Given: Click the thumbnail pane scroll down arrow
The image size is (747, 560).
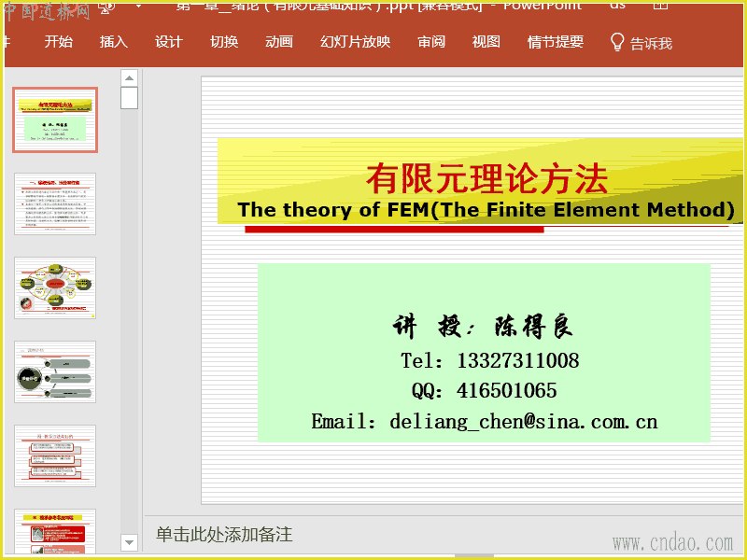Looking at the screenshot, I should [129, 542].
